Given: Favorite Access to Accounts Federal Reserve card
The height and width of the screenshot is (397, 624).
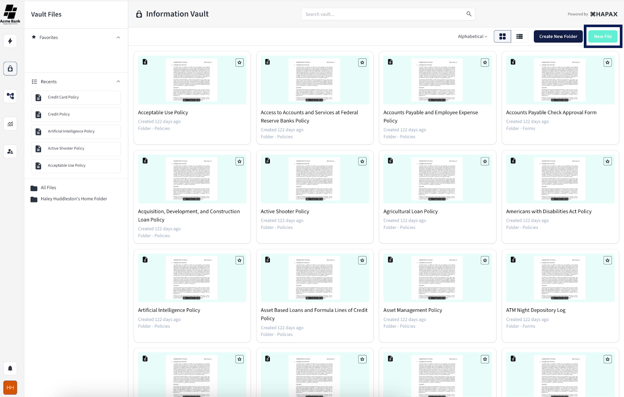Looking at the screenshot, I should coord(362,62).
